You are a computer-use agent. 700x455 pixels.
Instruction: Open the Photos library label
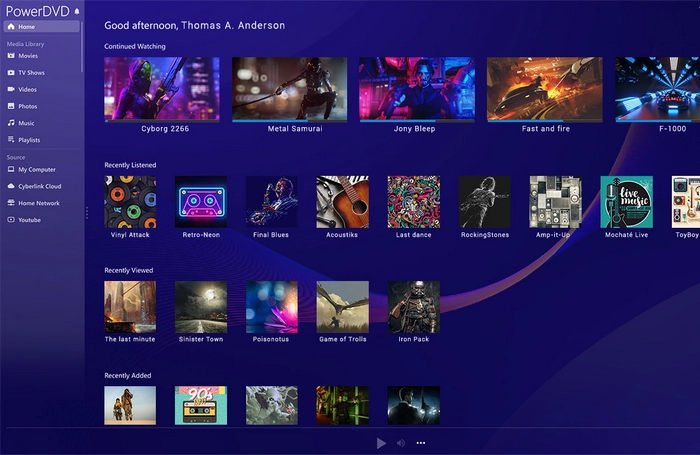coord(28,106)
